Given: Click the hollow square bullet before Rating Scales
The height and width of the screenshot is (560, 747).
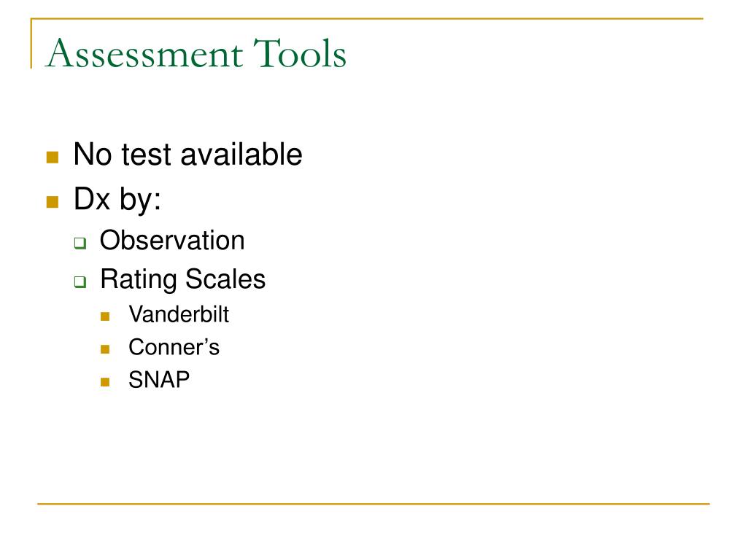Looking at the screenshot, I should 80,281.
